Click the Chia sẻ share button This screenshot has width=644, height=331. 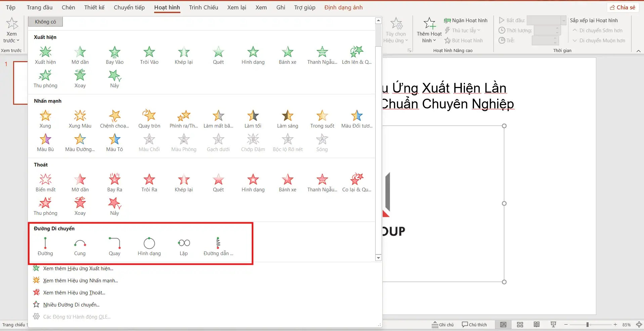tap(622, 7)
